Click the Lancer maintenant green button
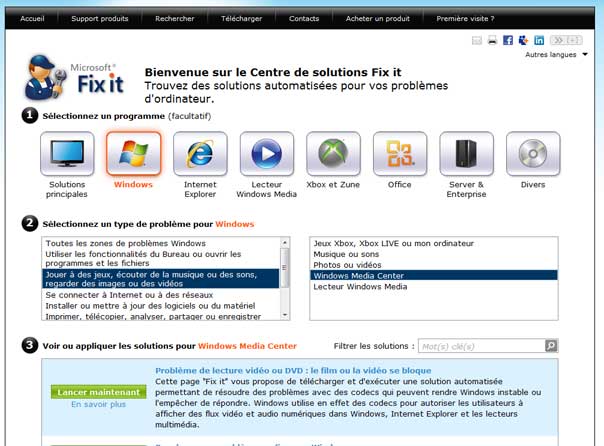The image size is (604, 446). (99, 392)
